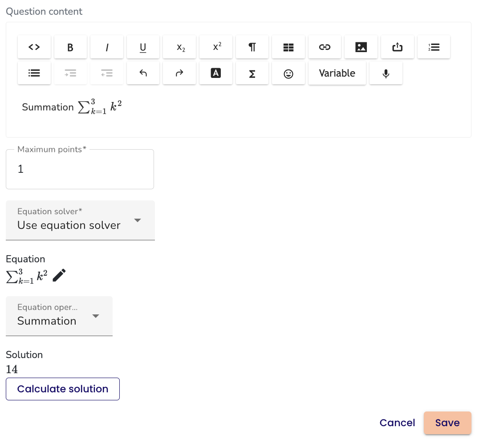Image resolution: width=479 pixels, height=448 pixels.
Task: Apply bold formatting
Action: coord(70,47)
